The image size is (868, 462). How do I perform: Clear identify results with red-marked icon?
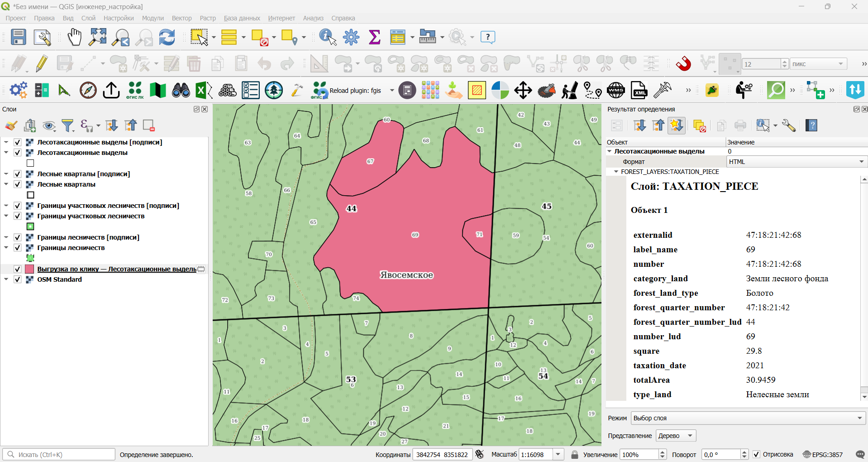click(699, 125)
